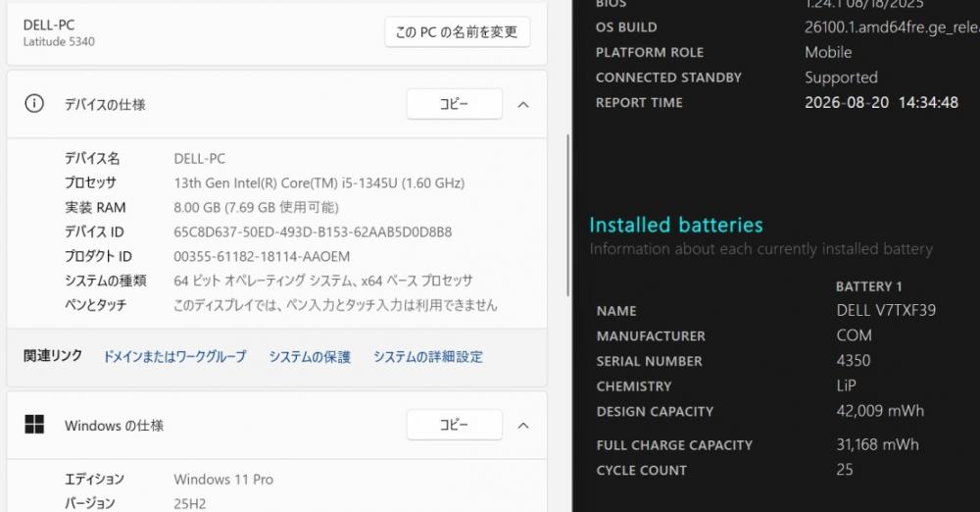The image size is (980, 512).
Task: Click the BATTERY 1 column header
Action: tap(868, 286)
